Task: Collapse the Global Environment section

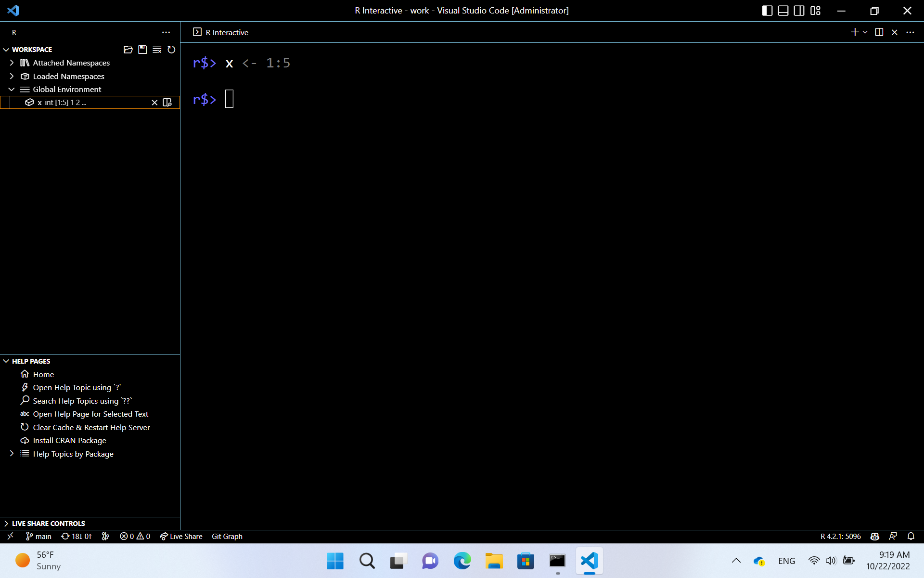Action: tap(11, 89)
